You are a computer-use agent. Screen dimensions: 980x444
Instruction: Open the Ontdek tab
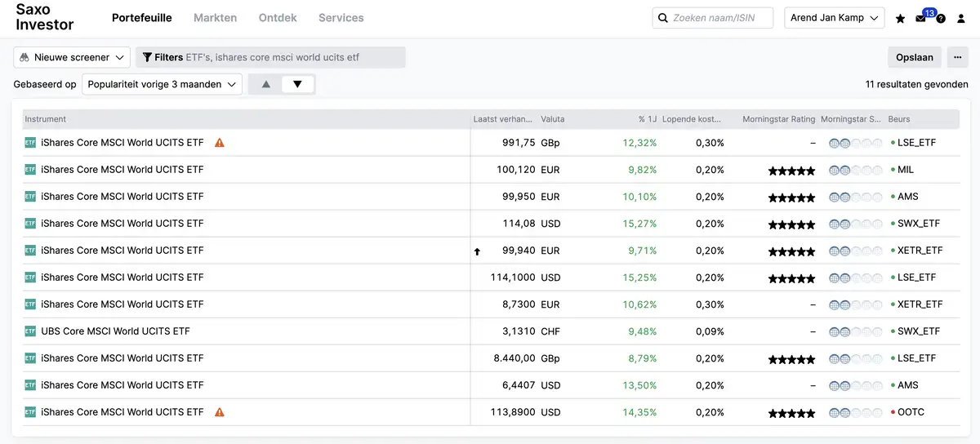[278, 18]
